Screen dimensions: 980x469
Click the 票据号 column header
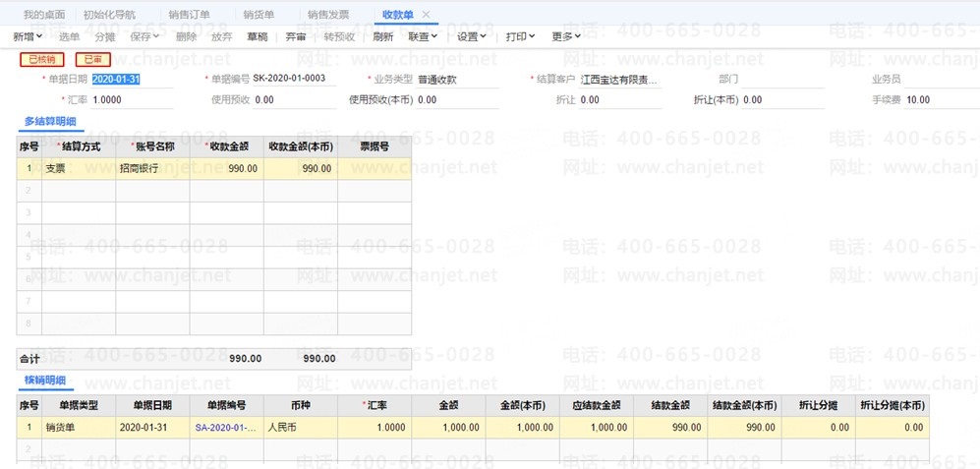[375, 147]
